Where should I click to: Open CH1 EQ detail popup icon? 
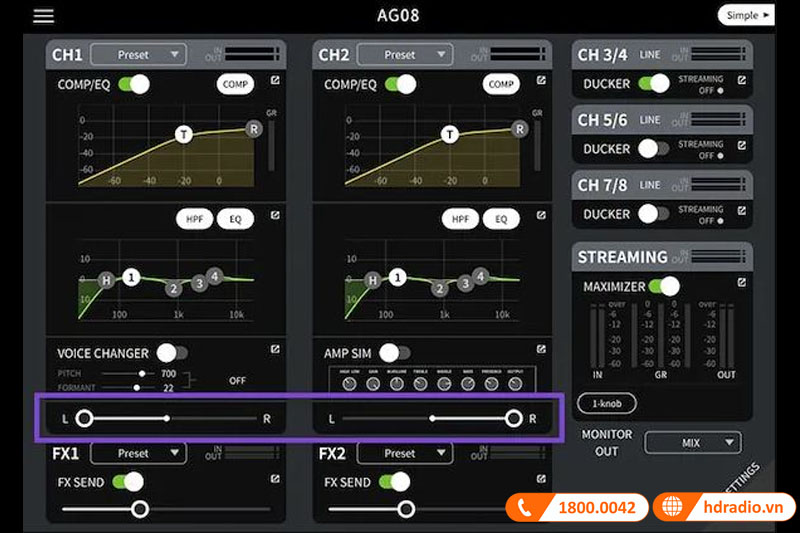click(275, 215)
